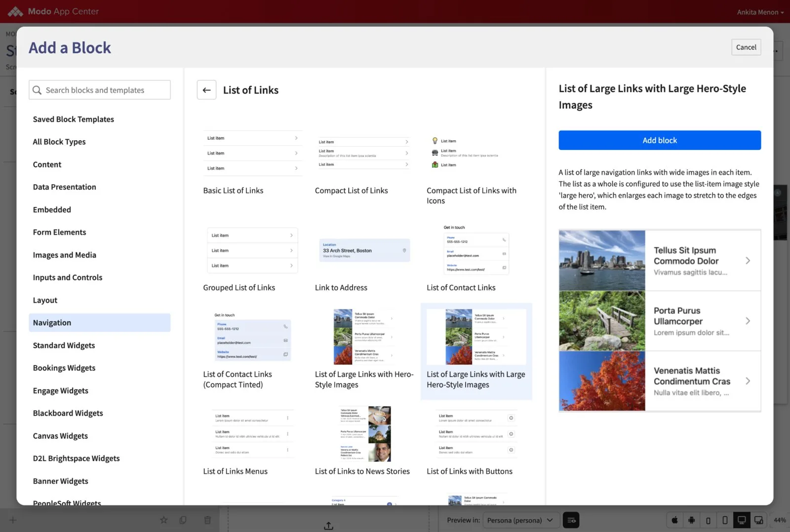Select the desktop monitor preview icon
This screenshot has height=532, width=790.
point(742,520)
